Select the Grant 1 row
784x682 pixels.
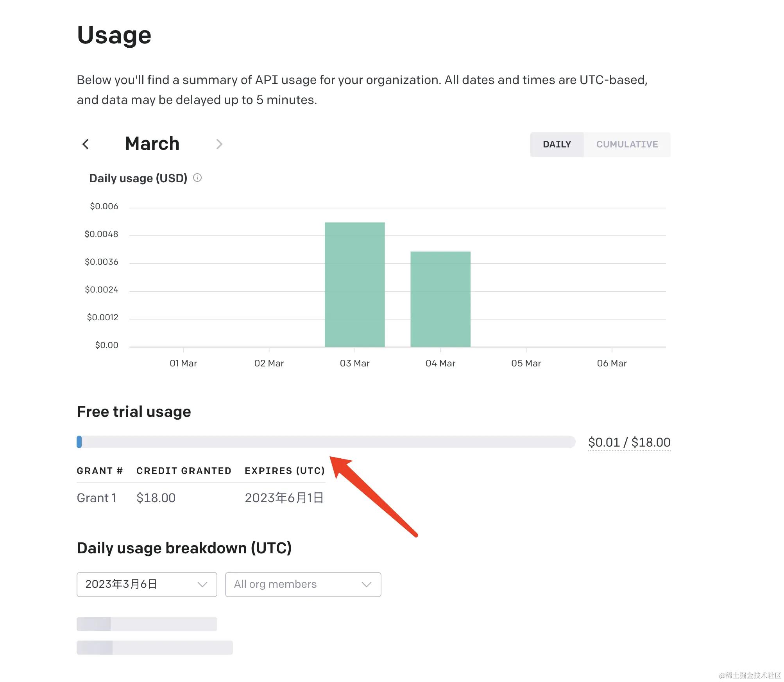pos(97,498)
